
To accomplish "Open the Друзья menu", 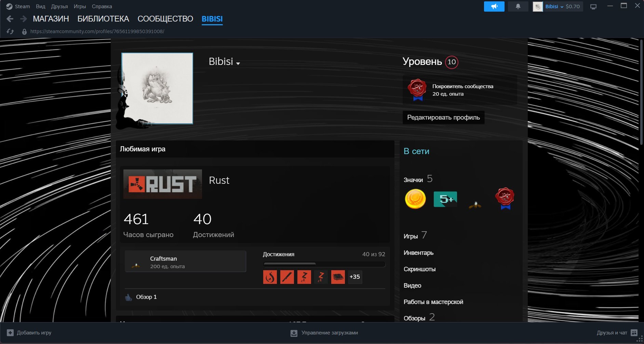I will (x=59, y=6).
